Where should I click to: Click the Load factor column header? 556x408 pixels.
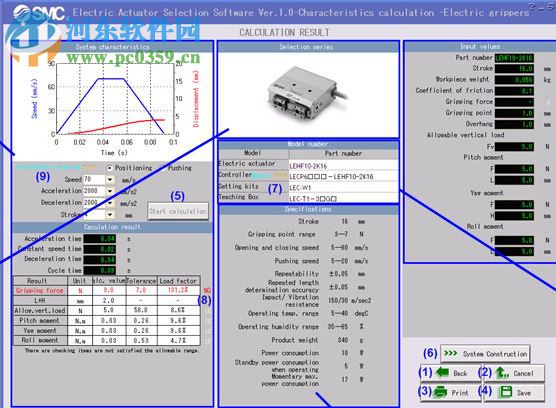tap(178, 281)
